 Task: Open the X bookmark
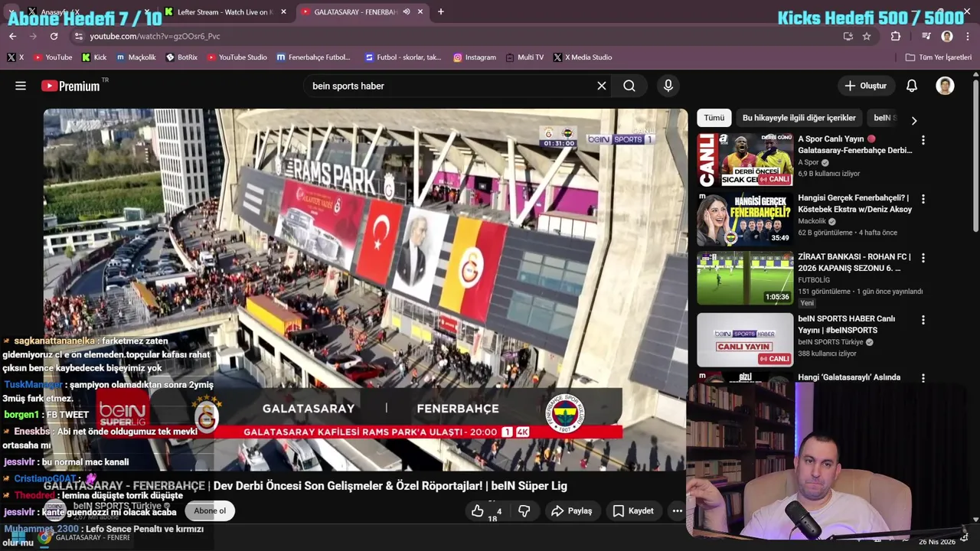[x=15, y=57]
